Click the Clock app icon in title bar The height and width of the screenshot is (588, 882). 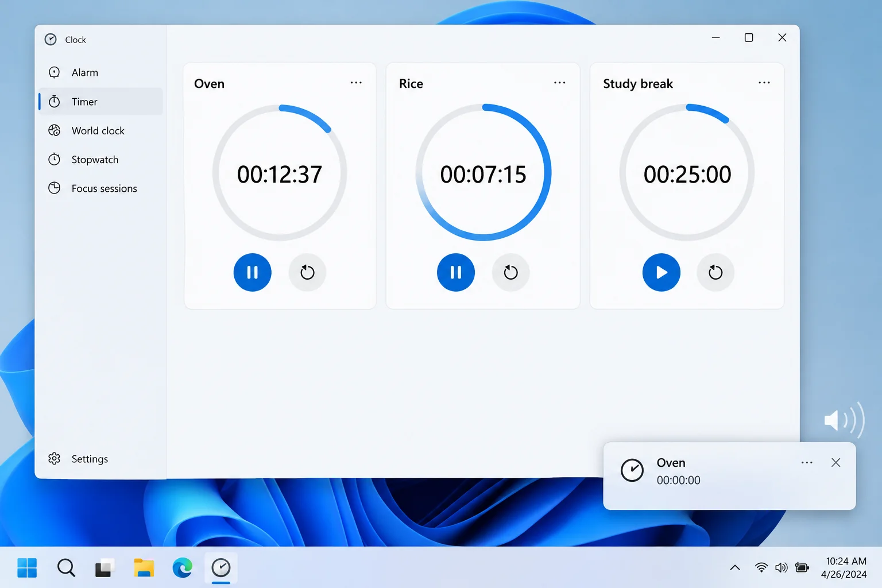click(51, 39)
